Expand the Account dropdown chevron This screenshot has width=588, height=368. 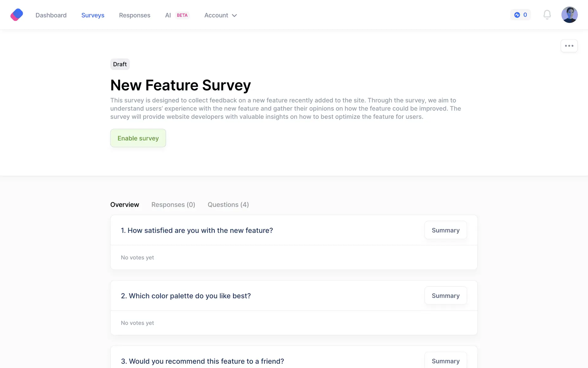click(x=235, y=16)
